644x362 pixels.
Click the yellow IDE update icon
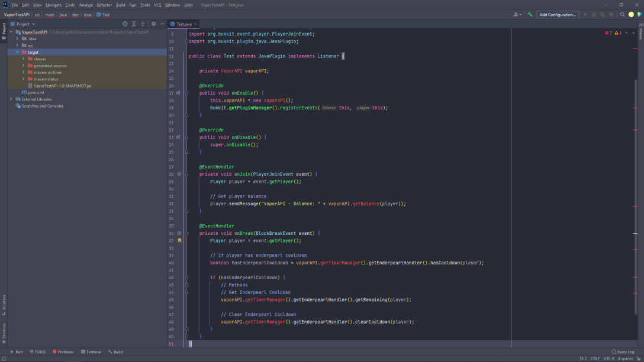(x=631, y=14)
